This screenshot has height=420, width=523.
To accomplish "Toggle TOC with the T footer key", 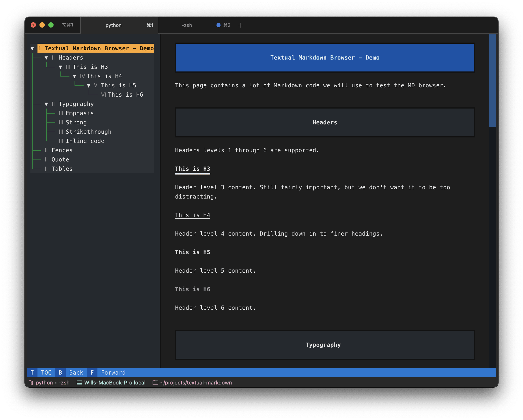I will (x=32, y=372).
